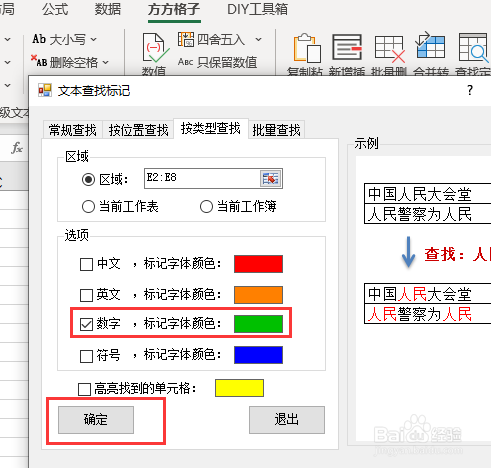Expand the 四舍五入 dropdown arrow

click(259, 40)
